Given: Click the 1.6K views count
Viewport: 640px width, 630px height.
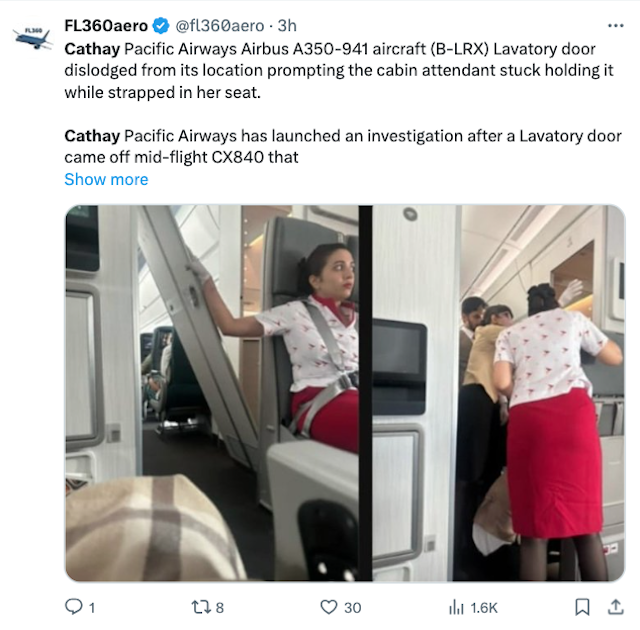Looking at the screenshot, I should pos(484,607).
